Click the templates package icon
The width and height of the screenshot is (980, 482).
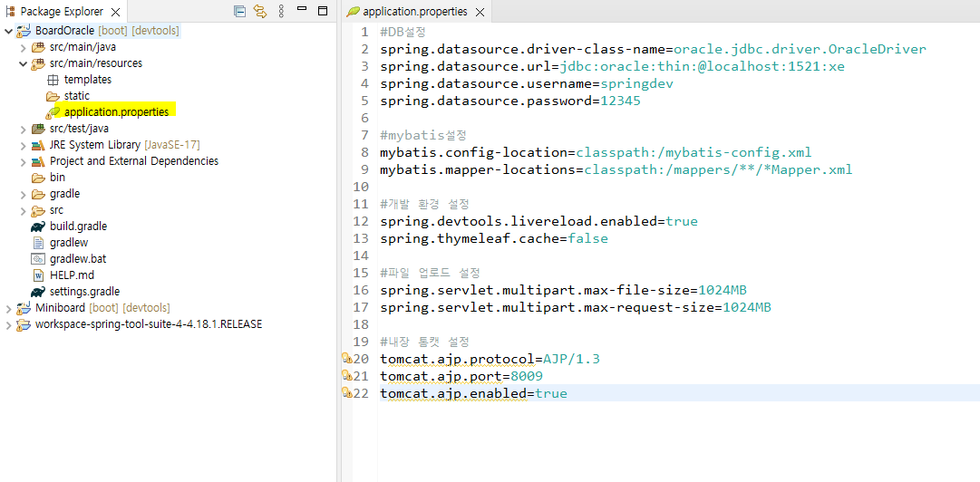point(53,80)
